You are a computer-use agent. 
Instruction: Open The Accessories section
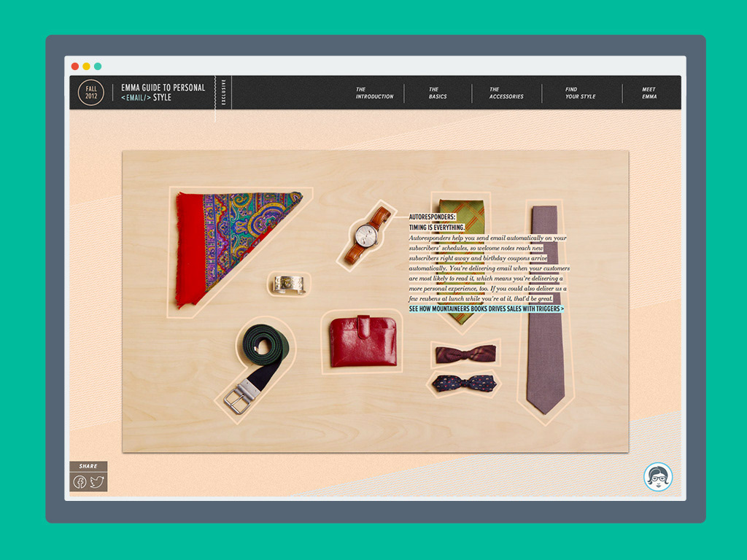(x=506, y=93)
